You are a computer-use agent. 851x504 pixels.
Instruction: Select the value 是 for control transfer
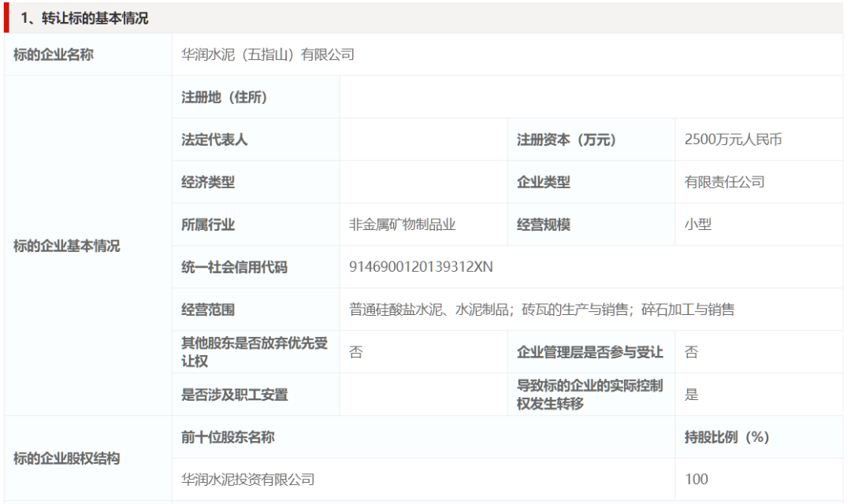(692, 395)
